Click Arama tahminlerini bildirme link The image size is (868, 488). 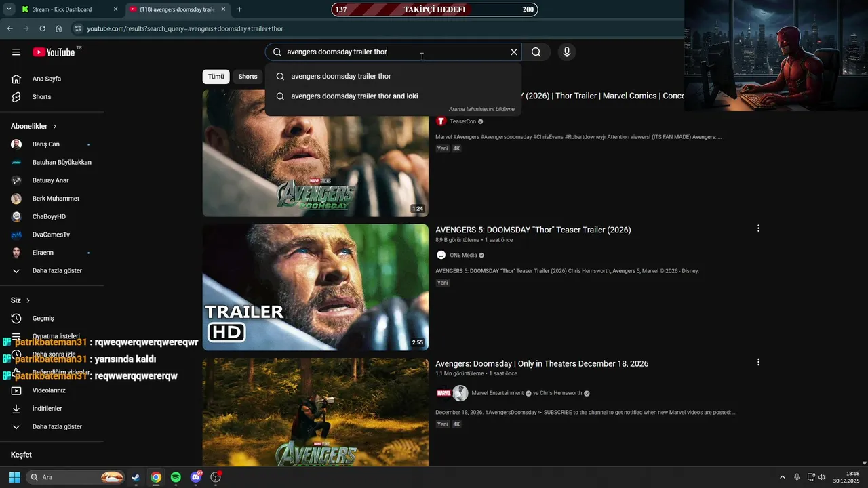coord(481,109)
